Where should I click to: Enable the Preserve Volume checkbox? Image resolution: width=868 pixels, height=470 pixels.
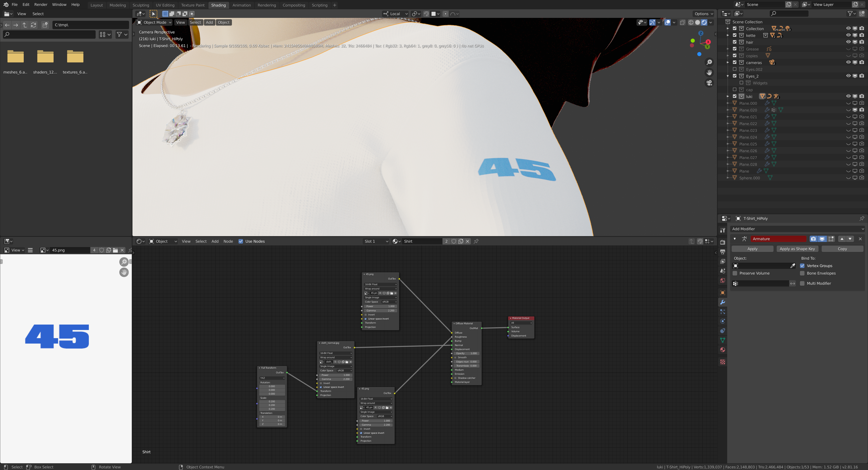click(x=735, y=273)
